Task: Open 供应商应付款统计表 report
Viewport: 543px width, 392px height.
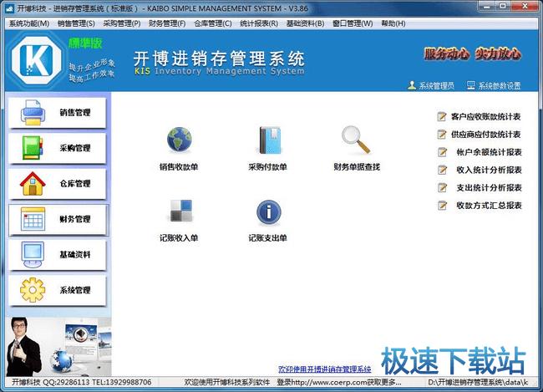Action: click(485, 135)
